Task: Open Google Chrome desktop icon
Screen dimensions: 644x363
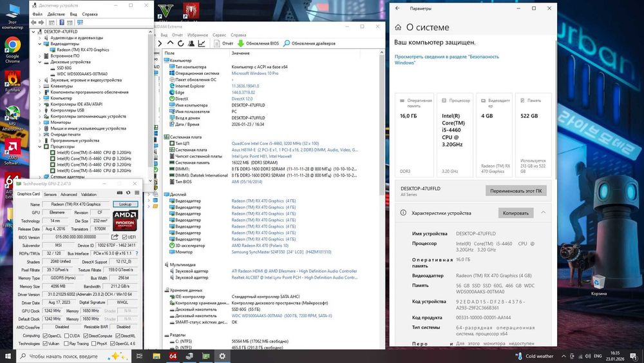Action: point(12,50)
